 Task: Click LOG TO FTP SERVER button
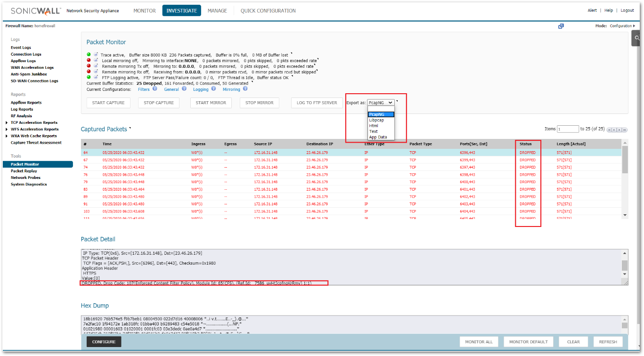click(x=317, y=103)
